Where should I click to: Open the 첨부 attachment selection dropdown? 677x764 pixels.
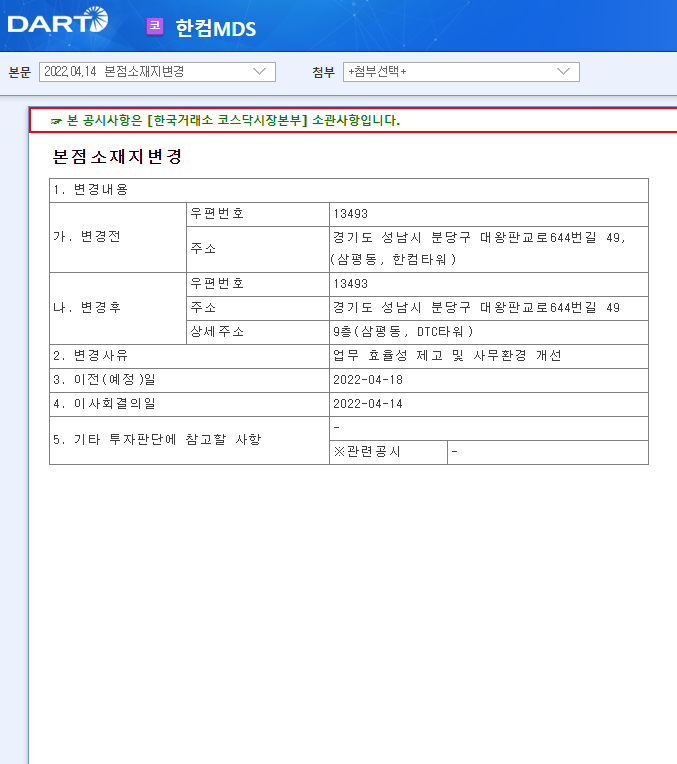tap(461, 72)
